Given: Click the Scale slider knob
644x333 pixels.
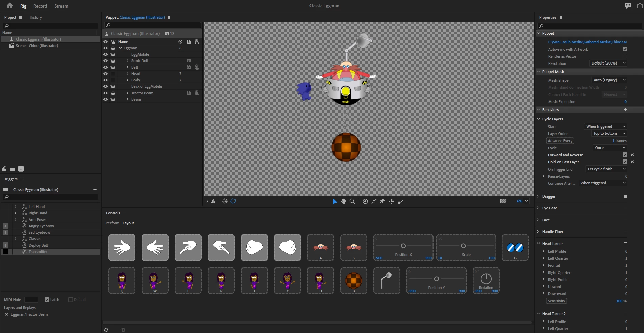Looking at the screenshot, I should (463, 246).
